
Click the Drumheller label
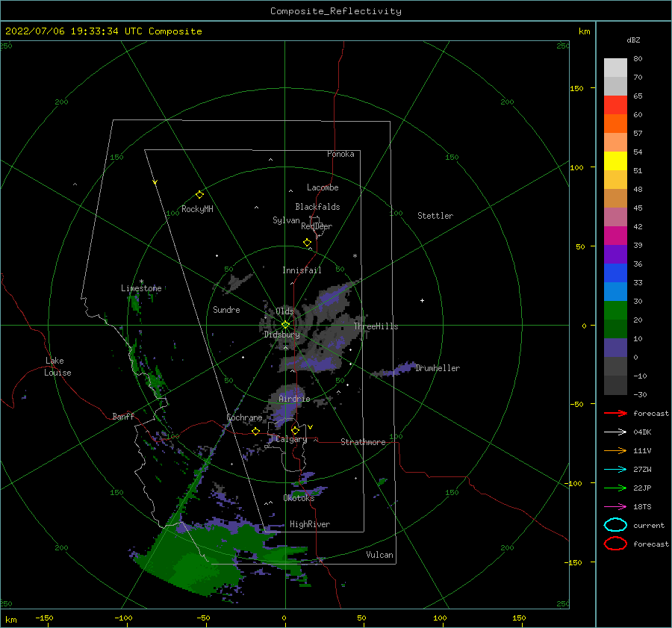438,368
